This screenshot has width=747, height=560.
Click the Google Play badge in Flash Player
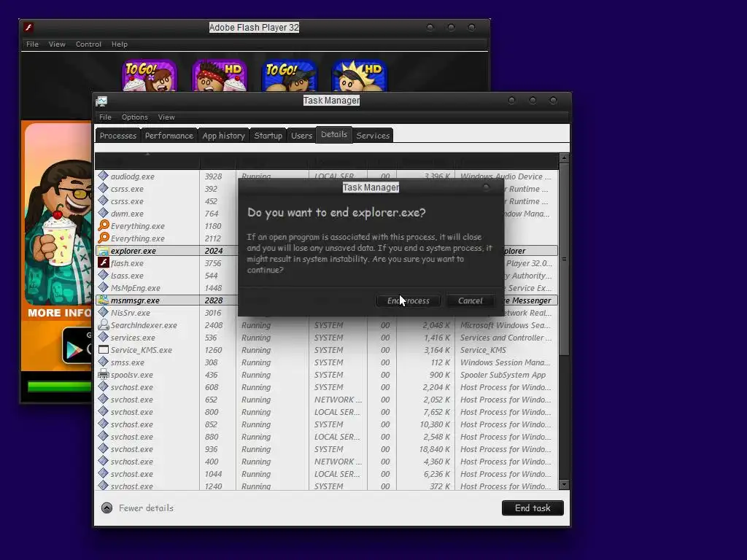77,346
